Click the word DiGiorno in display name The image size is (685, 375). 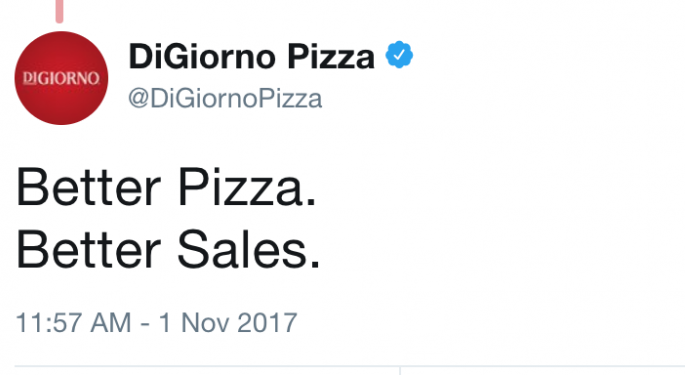203,56
